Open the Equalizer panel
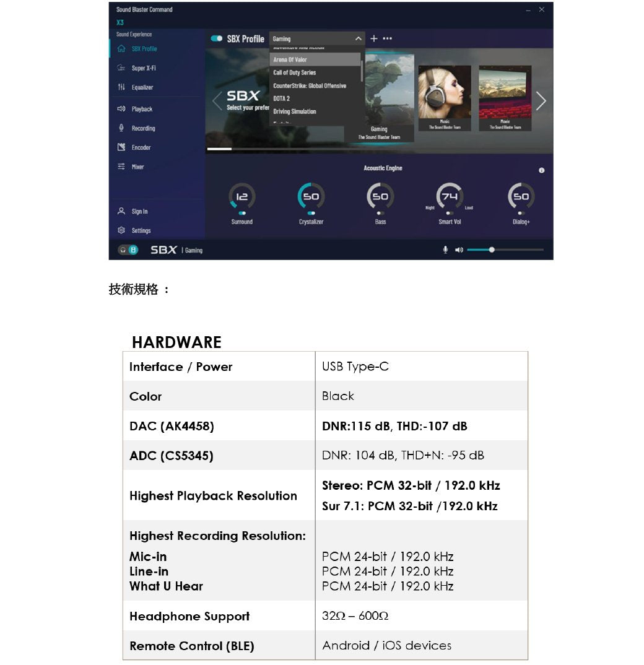The width and height of the screenshot is (644, 665). pyautogui.click(x=142, y=87)
